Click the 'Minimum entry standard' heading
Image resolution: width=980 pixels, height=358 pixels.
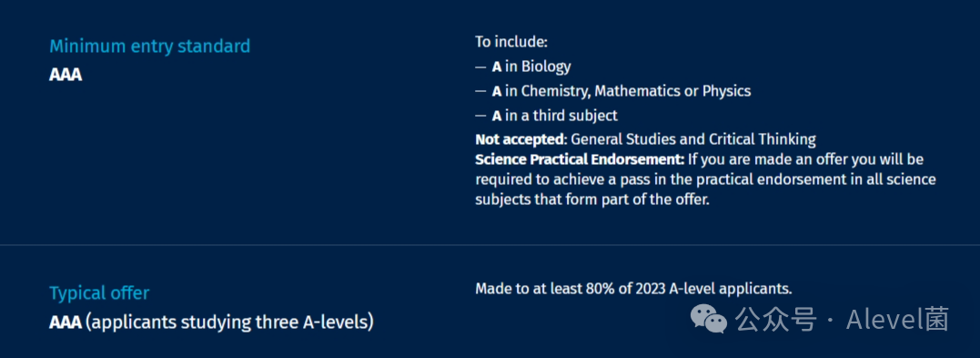click(150, 46)
